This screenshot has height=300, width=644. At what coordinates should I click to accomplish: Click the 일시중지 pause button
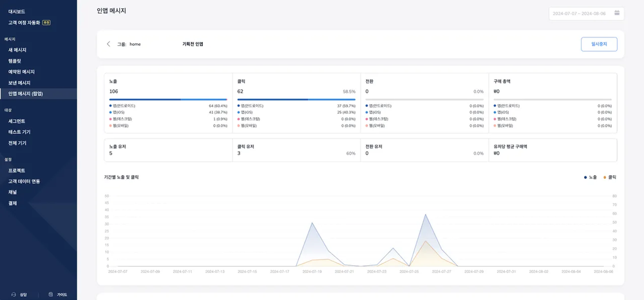coord(599,44)
